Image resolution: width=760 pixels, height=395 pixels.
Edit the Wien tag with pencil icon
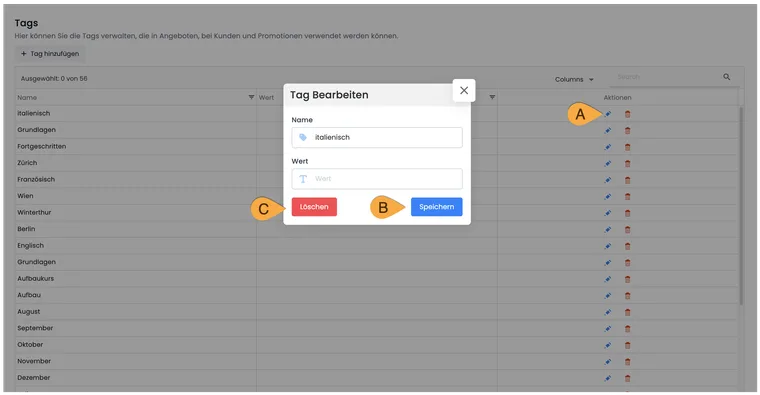tap(608, 197)
